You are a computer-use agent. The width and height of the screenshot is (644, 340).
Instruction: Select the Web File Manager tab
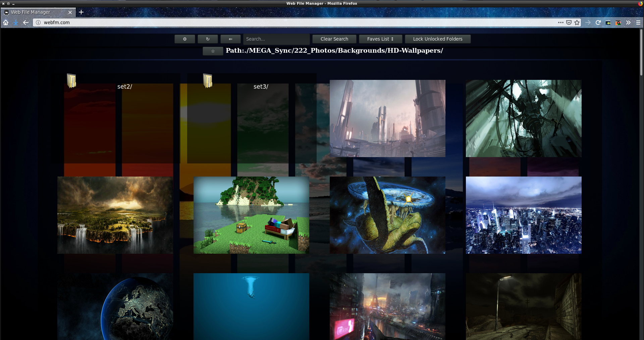pos(38,12)
